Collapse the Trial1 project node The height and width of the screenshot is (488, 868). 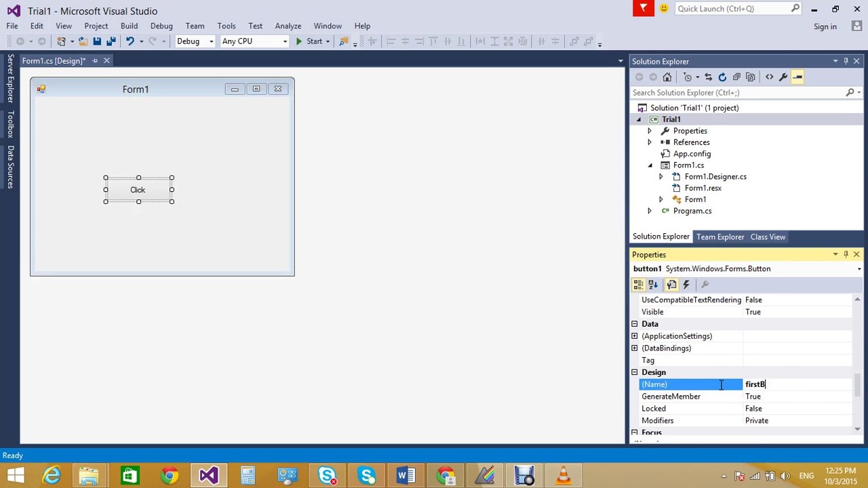click(x=638, y=119)
